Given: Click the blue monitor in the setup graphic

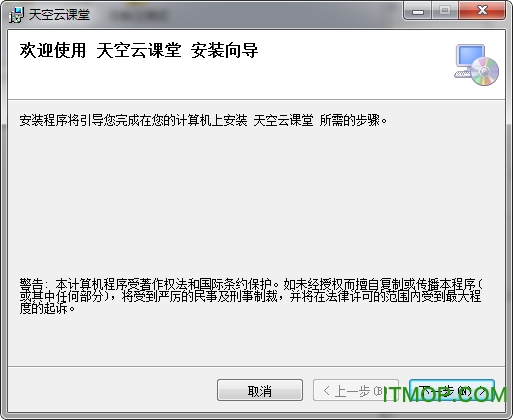Looking at the screenshot, I should (470, 56).
